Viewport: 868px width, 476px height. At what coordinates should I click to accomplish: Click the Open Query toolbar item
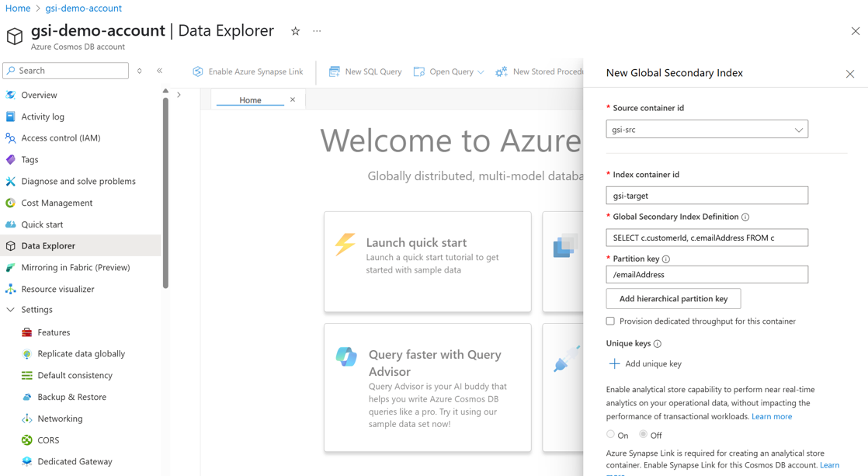(449, 71)
